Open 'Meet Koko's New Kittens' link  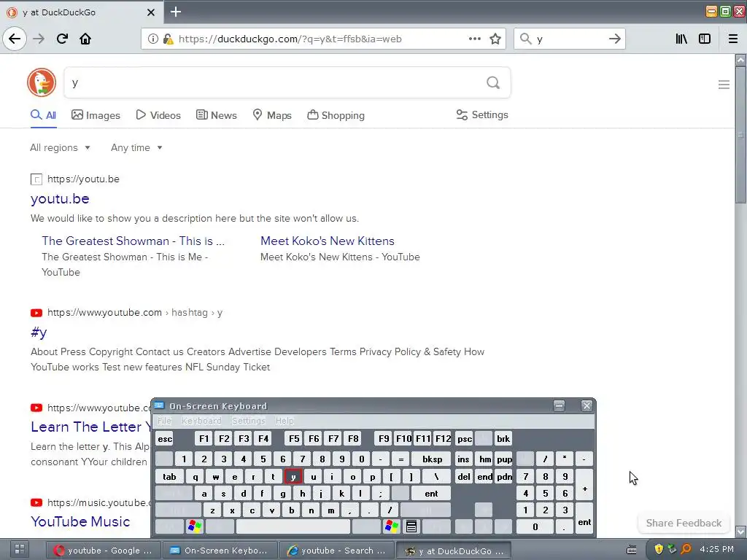coord(328,241)
